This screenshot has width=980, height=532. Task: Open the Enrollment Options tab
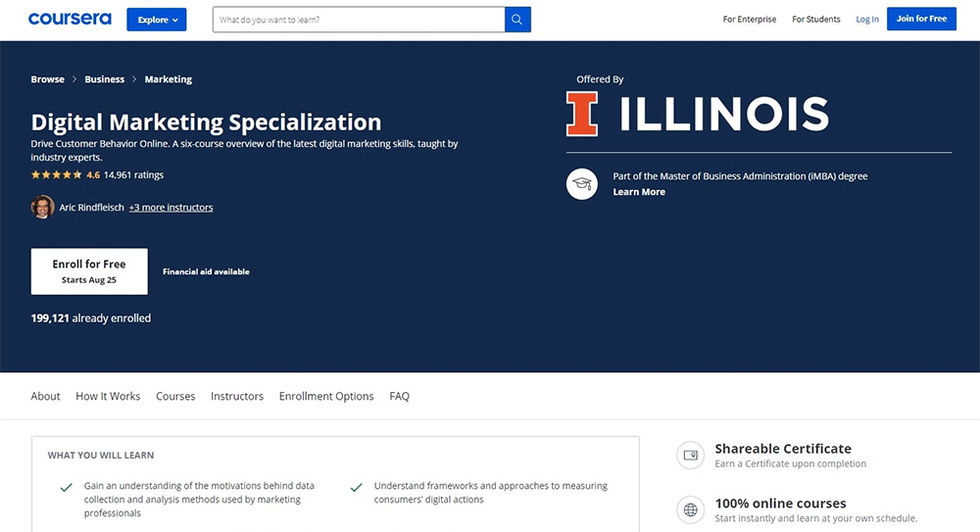click(x=326, y=397)
